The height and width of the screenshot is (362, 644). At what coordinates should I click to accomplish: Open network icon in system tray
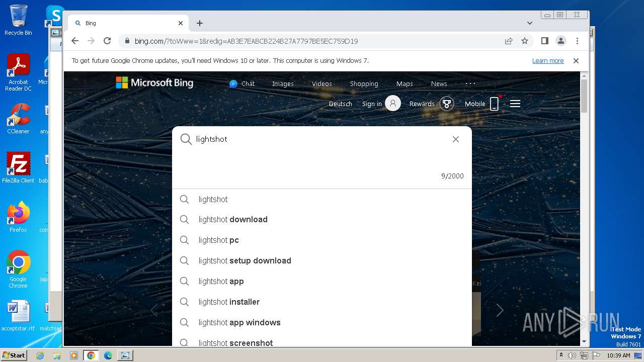point(584,355)
